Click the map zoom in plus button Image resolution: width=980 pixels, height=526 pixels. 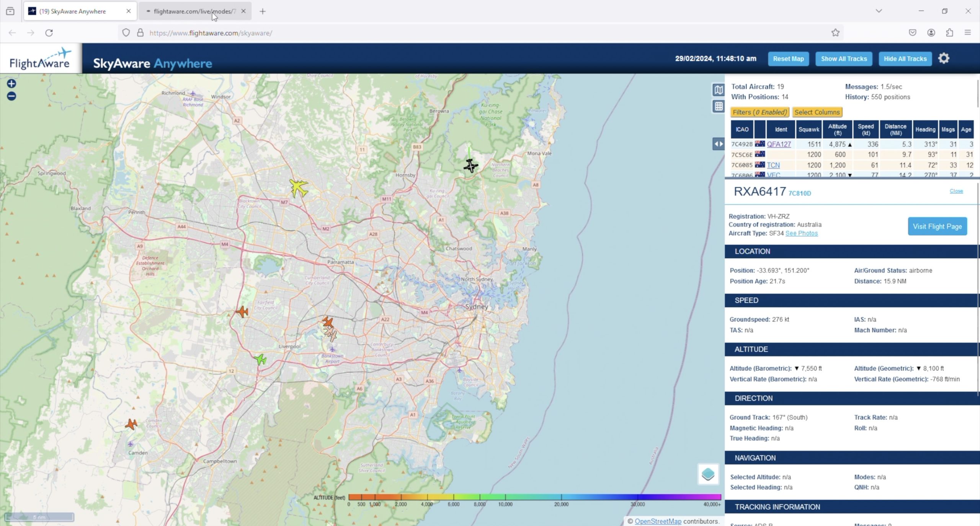11,84
